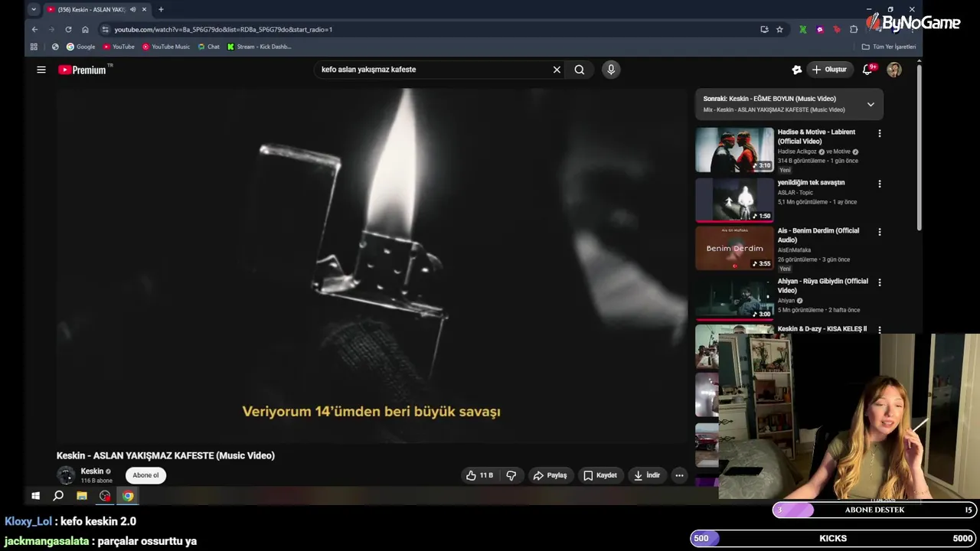Screen dimensions: 980x551
Task: Click the video player to pause
Action: pyautogui.click(x=371, y=266)
